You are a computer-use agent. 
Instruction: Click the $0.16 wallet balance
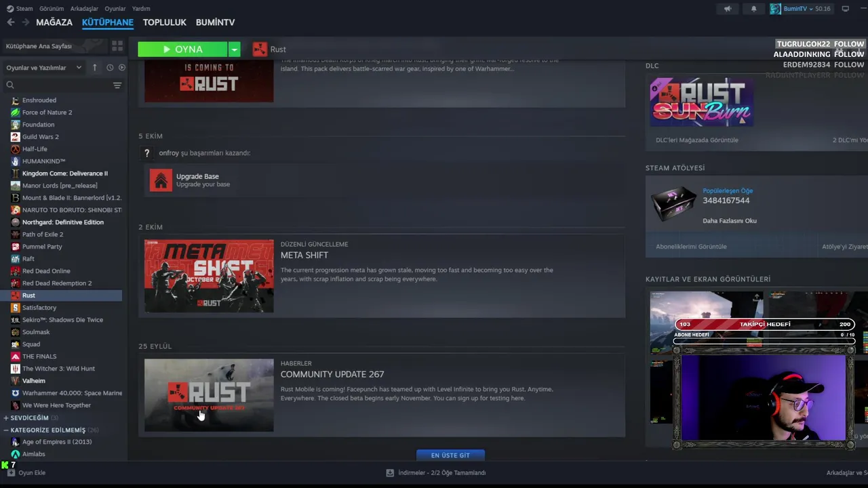tap(823, 9)
